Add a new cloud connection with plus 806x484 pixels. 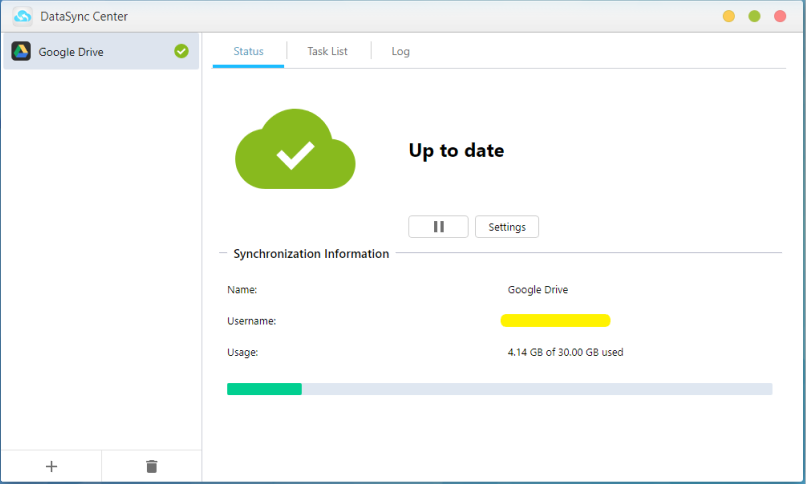pos(51,467)
